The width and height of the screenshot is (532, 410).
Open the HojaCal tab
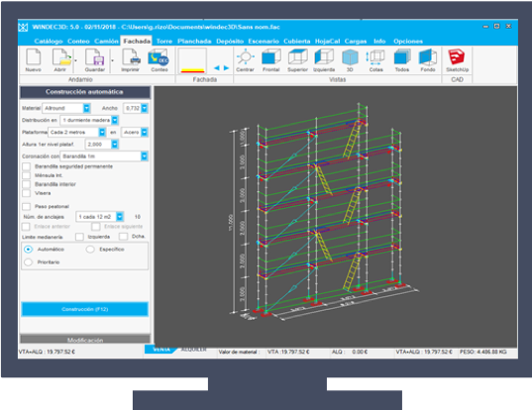click(x=327, y=41)
